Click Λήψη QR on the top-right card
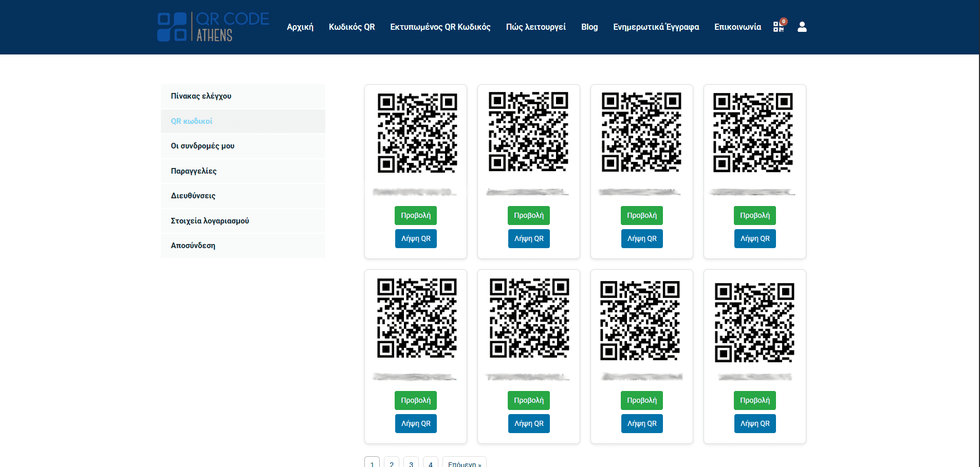 click(x=754, y=238)
